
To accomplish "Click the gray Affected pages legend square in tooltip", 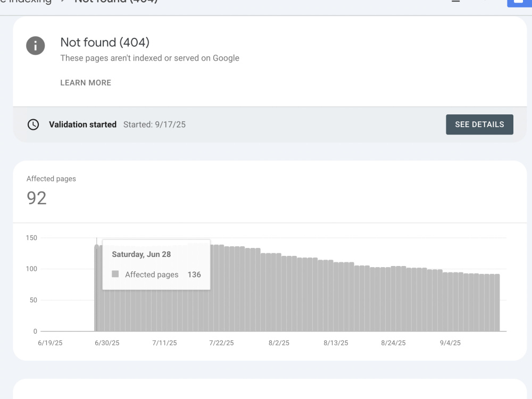I will (x=115, y=274).
